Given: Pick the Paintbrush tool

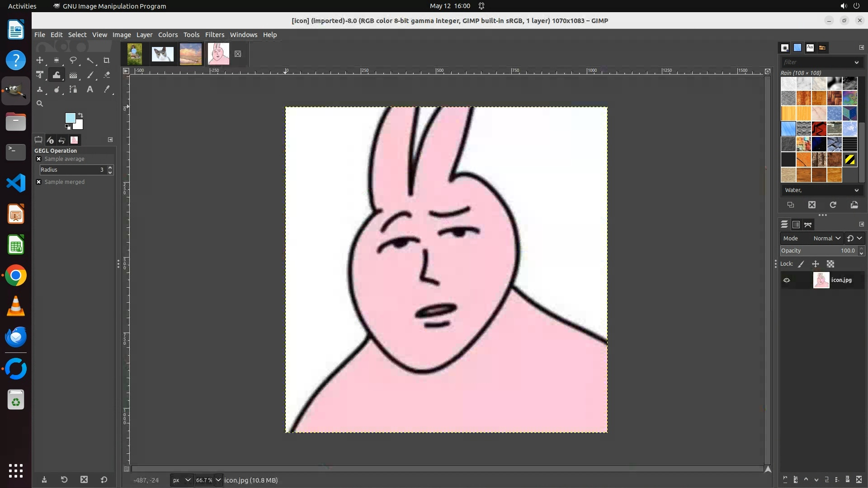Looking at the screenshot, I should point(90,75).
